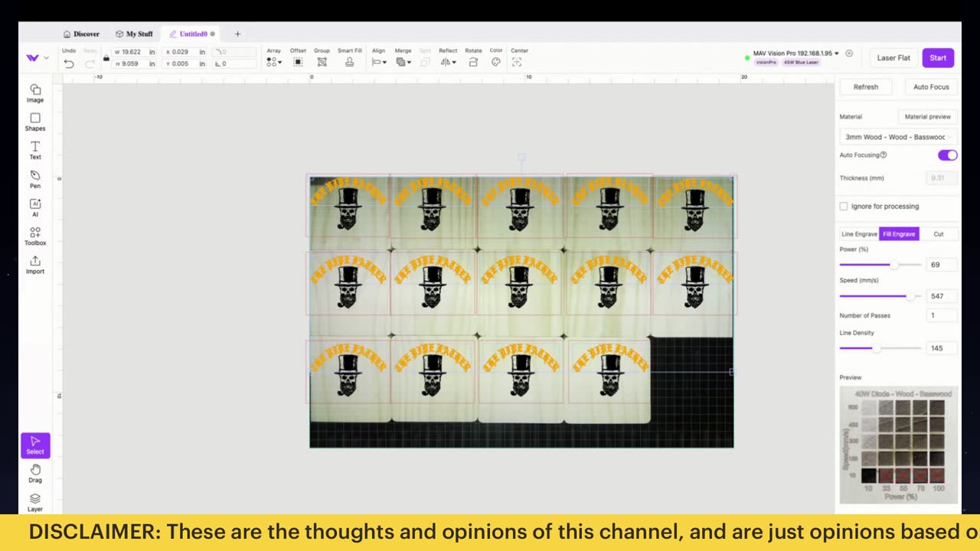
Task: Select the Pen tool
Action: pos(35,179)
